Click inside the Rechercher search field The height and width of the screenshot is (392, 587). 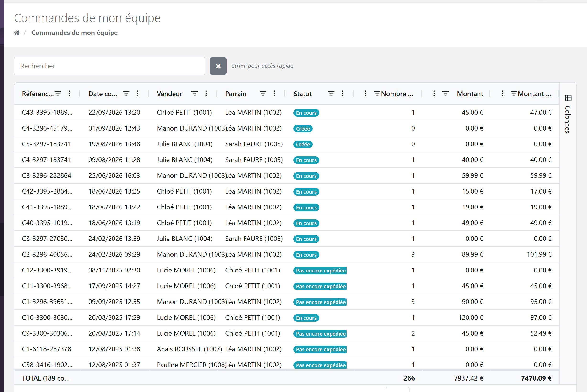[x=109, y=66]
